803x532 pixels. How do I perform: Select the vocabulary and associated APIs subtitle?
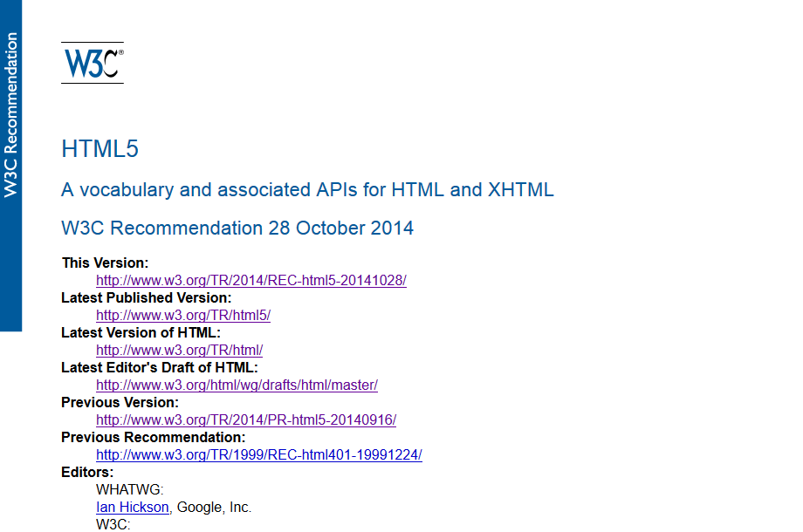point(306,189)
